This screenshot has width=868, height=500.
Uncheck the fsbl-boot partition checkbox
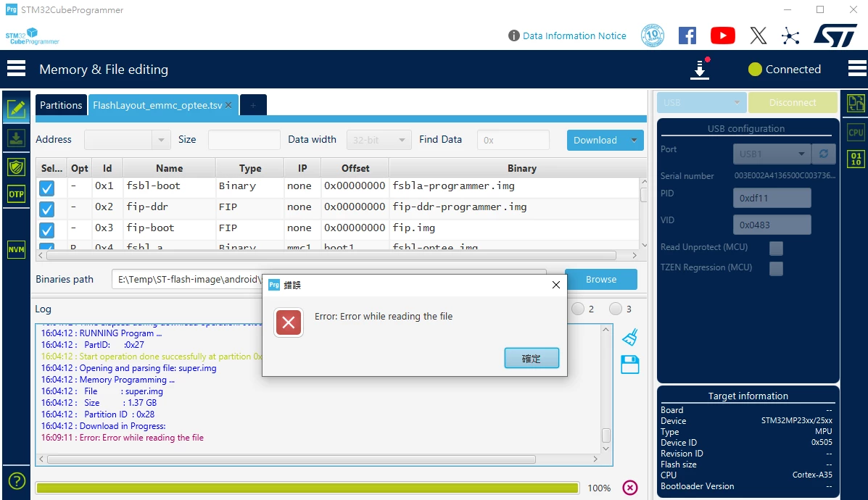pyautogui.click(x=47, y=188)
